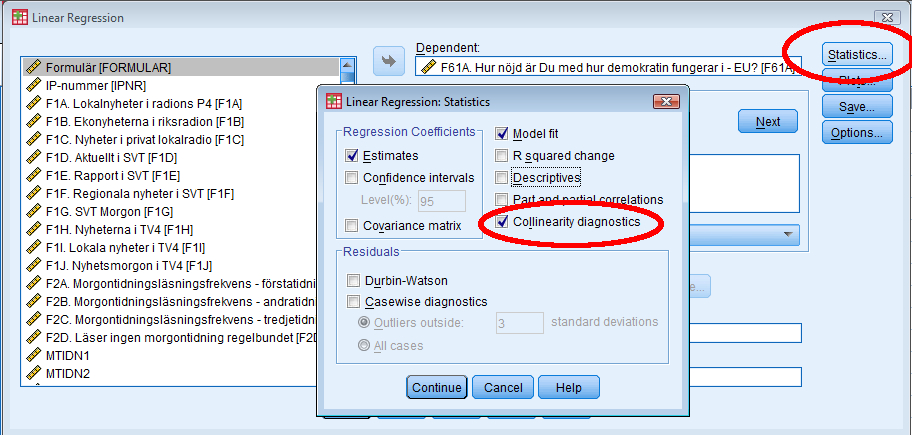Click the Dependent variable field
This screenshot has width=912, height=435.
607,67
